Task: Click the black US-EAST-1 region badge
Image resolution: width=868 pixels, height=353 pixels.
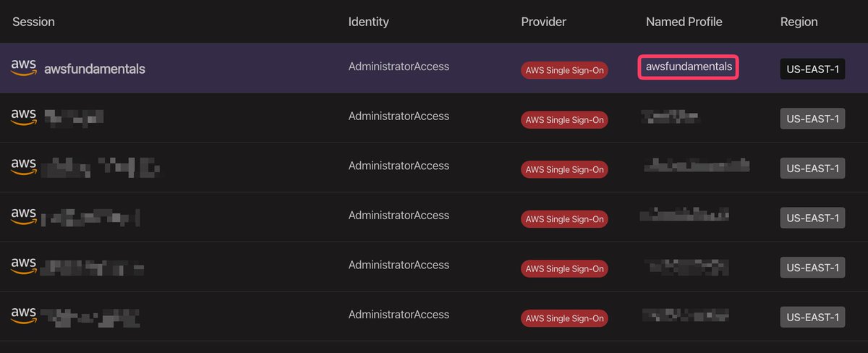Action: (x=812, y=69)
